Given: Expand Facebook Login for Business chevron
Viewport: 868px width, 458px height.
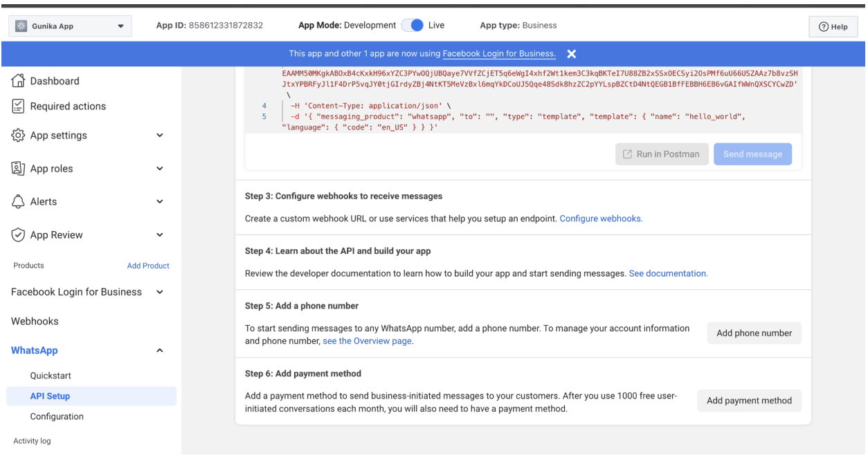Looking at the screenshot, I should click(x=160, y=292).
